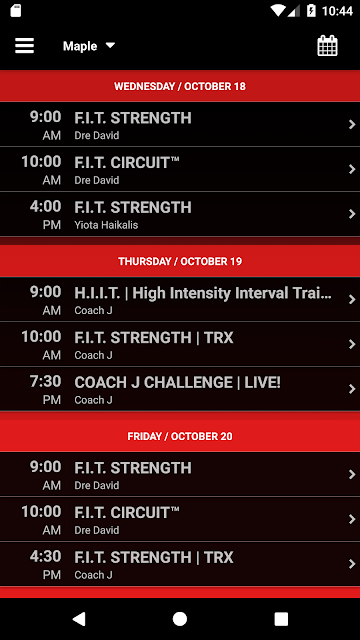Open Thursday 10:00 AM F.I.T. STRENGTH | TRX
Viewport: 360px width, 640px height.
pyautogui.click(x=180, y=344)
